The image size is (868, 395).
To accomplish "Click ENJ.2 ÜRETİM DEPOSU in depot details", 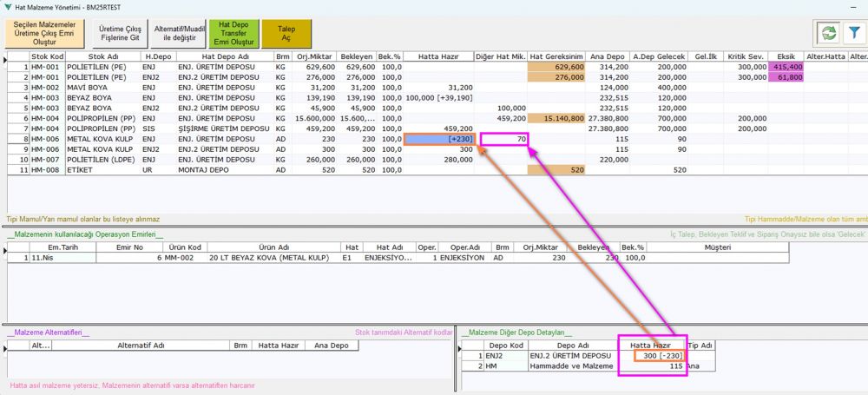I will (573, 356).
